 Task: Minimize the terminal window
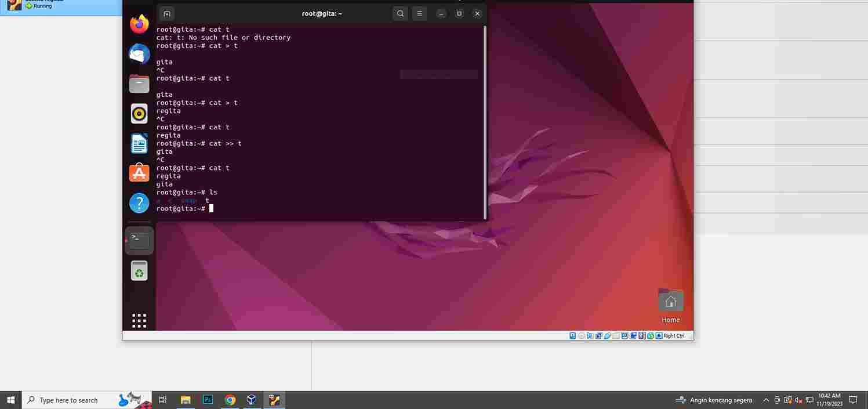click(x=441, y=13)
